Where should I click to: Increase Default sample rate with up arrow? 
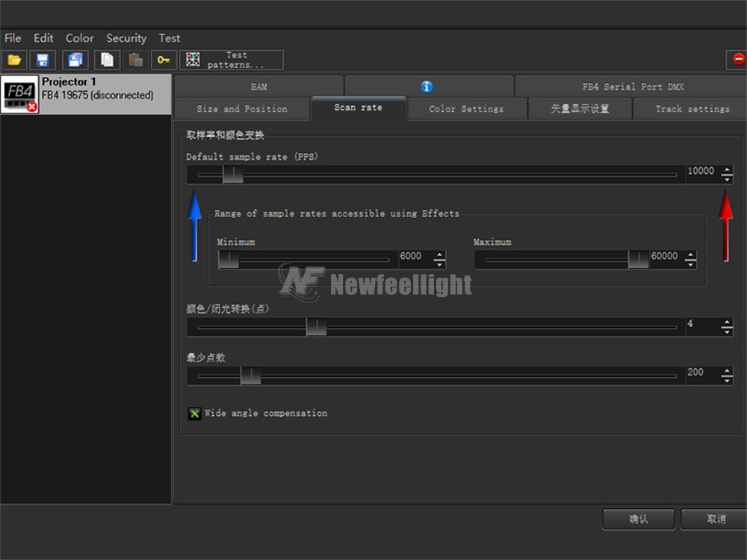click(727, 170)
